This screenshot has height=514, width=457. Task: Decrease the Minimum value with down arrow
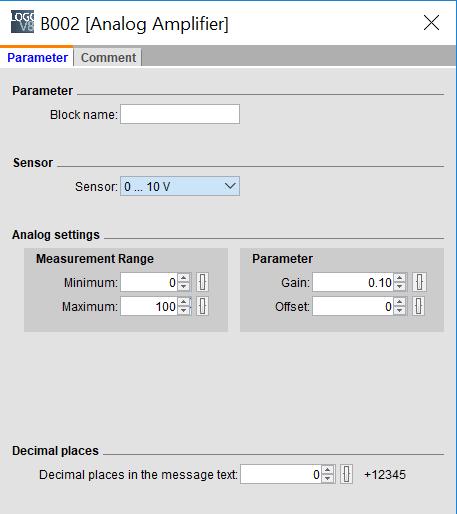pos(184,287)
